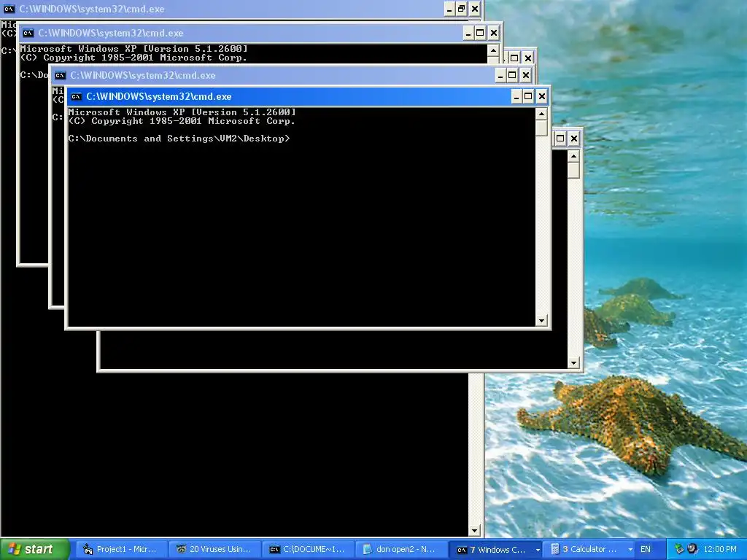This screenshot has width=747, height=560.
Task: Maximize the cmd window directly behind the active one
Action: [512, 75]
